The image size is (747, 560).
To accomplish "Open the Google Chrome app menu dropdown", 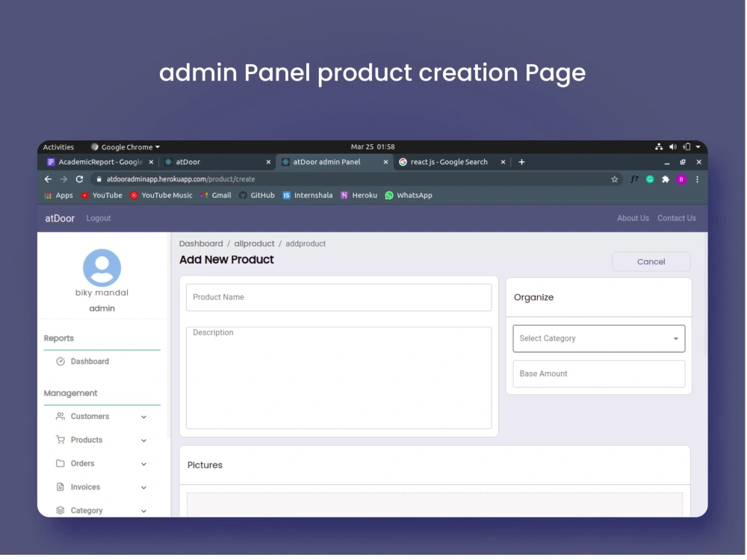I will [125, 147].
